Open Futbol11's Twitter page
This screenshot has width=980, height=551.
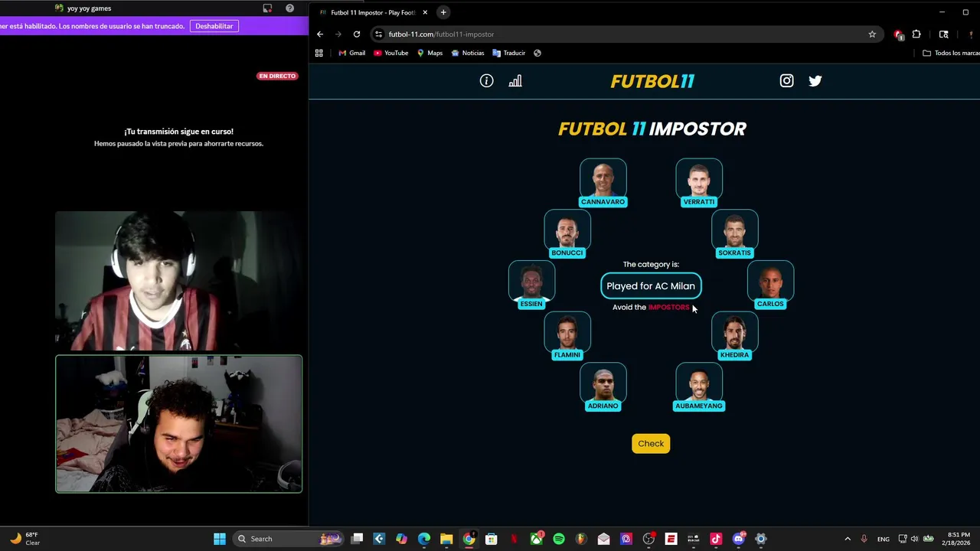815,80
